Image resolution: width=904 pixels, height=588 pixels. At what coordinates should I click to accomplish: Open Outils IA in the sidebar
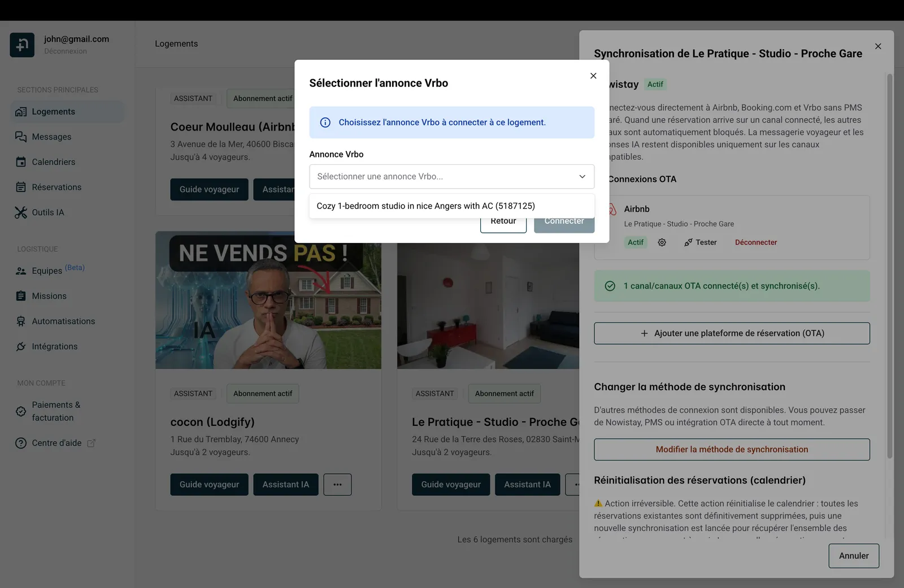(68, 212)
